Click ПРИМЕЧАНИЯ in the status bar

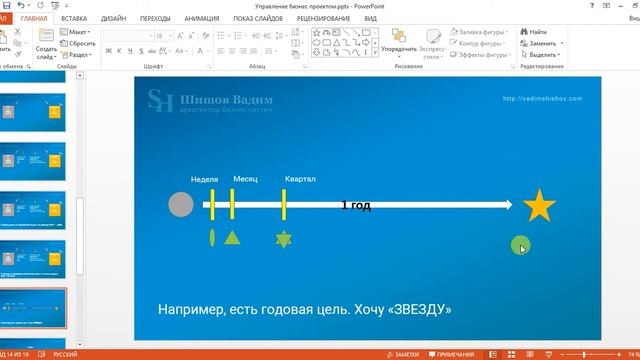pyautogui.click(x=451, y=354)
